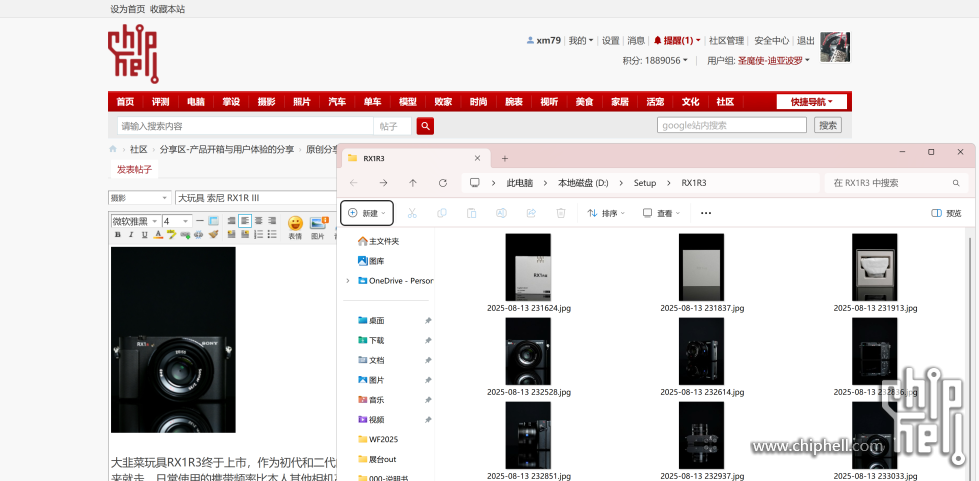Refresh the RX1R3 folder view

tap(443, 182)
